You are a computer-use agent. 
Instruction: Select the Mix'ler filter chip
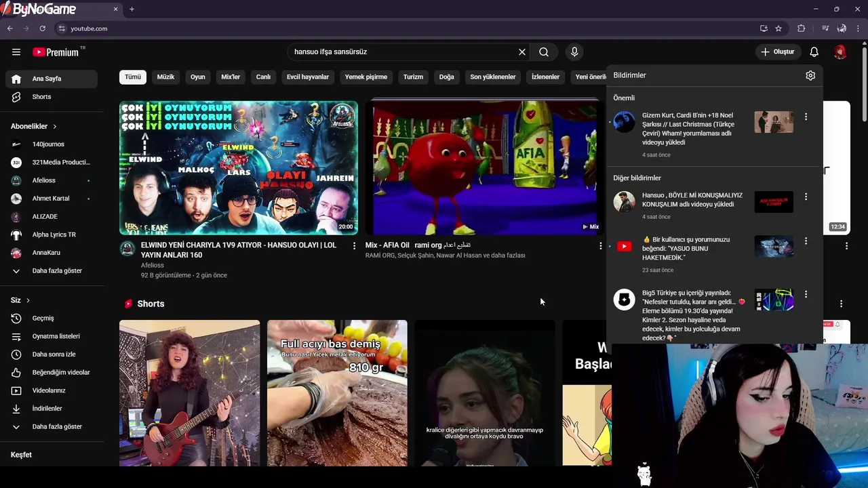(x=231, y=77)
